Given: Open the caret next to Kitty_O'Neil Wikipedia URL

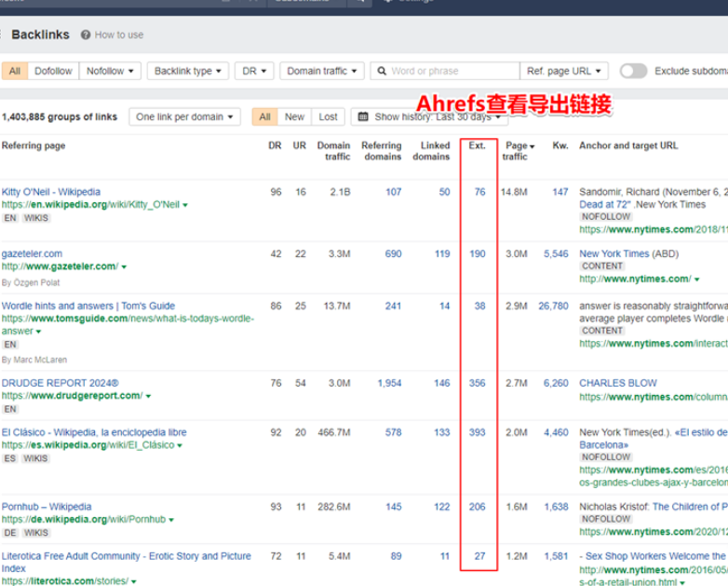Looking at the screenshot, I should click(185, 205).
